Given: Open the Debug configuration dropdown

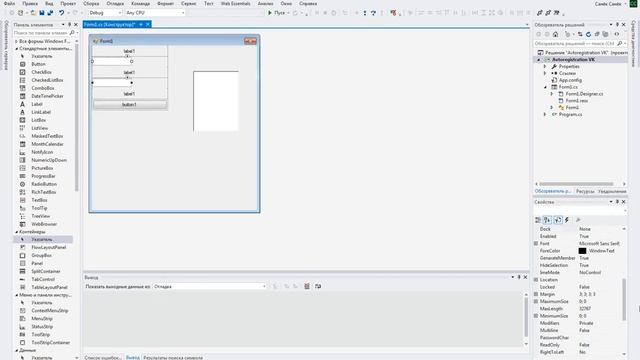Looking at the screenshot, I should tap(105, 13).
